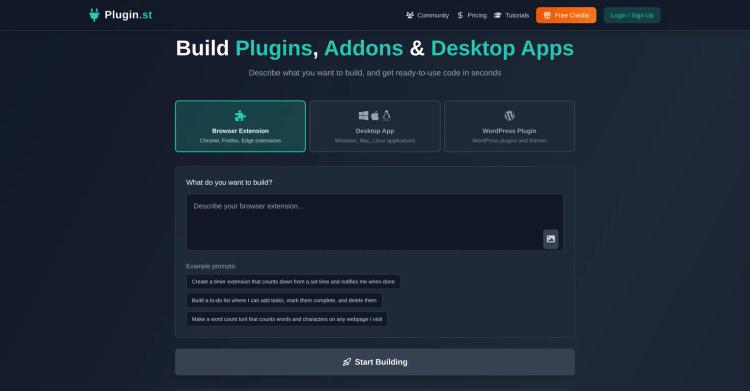Click 'What do you want to build?' label

click(229, 182)
